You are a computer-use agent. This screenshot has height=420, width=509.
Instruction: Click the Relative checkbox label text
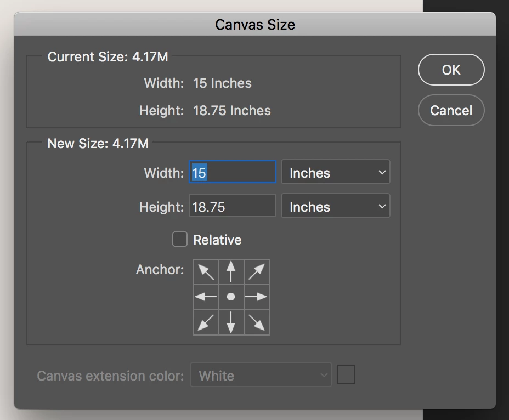coord(217,240)
